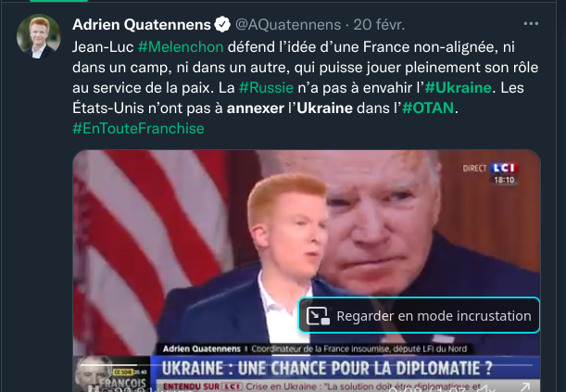Open the #Melenchon hashtag
The image size is (566, 392).
coord(181,47)
